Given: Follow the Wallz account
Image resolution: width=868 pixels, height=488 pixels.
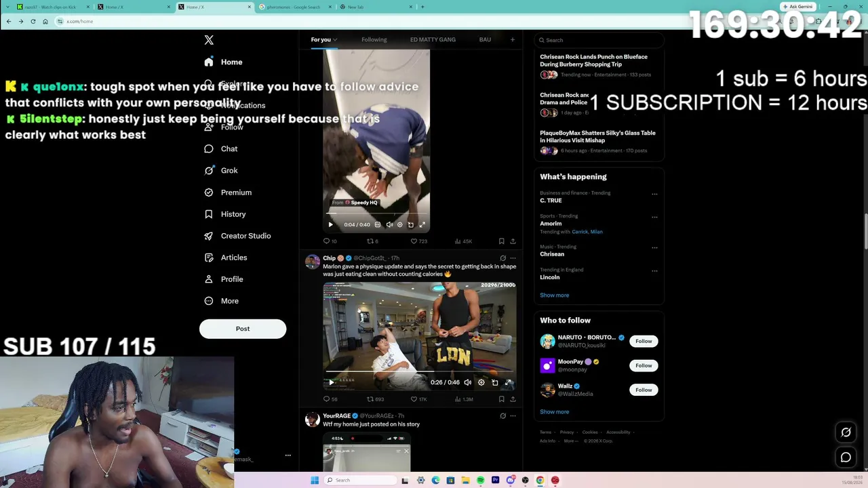Looking at the screenshot, I should [644, 390].
